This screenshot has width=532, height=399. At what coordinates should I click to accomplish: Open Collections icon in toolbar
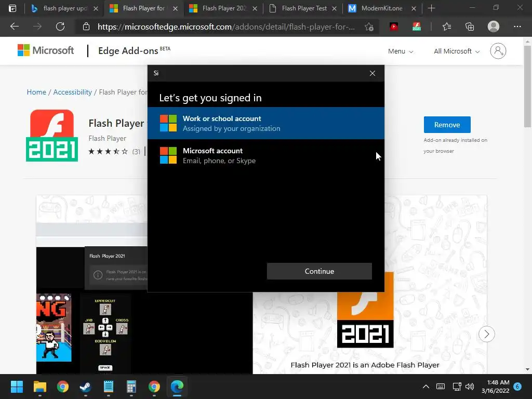[x=470, y=26]
